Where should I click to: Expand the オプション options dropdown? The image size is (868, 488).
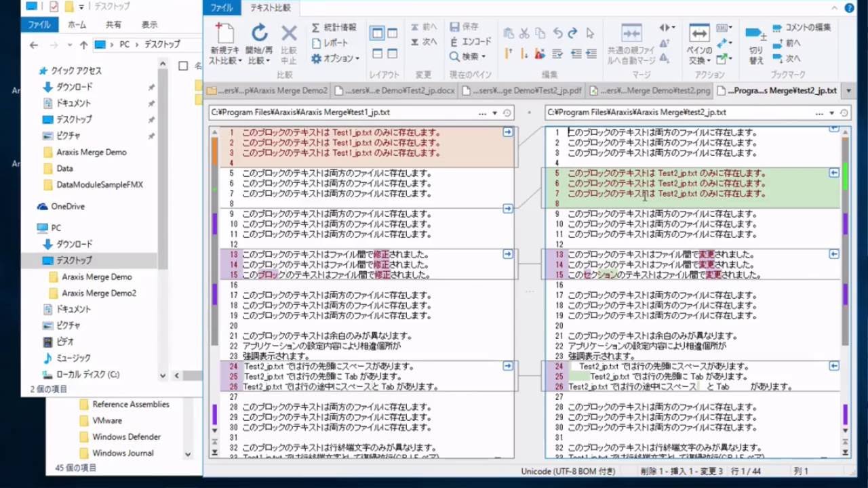[335, 58]
